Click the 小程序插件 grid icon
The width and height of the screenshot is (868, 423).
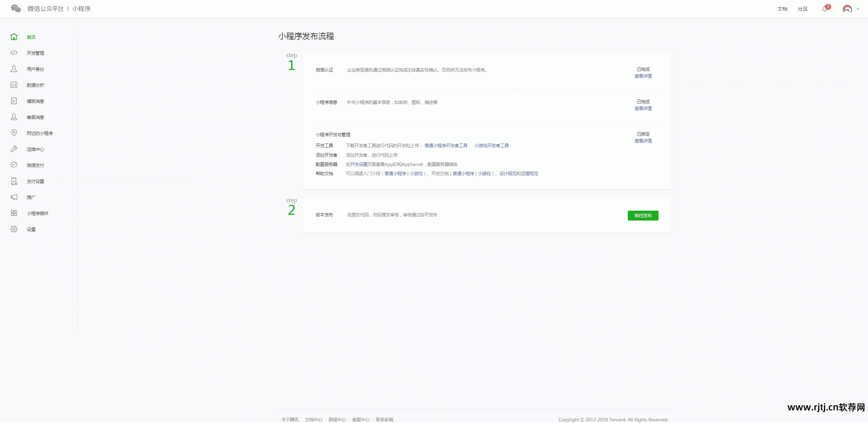pos(14,213)
